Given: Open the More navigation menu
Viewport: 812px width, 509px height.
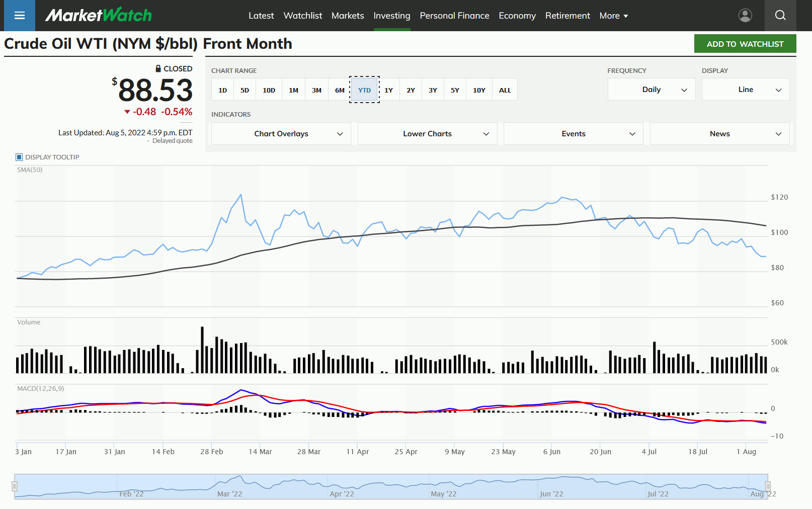Looking at the screenshot, I should (614, 16).
